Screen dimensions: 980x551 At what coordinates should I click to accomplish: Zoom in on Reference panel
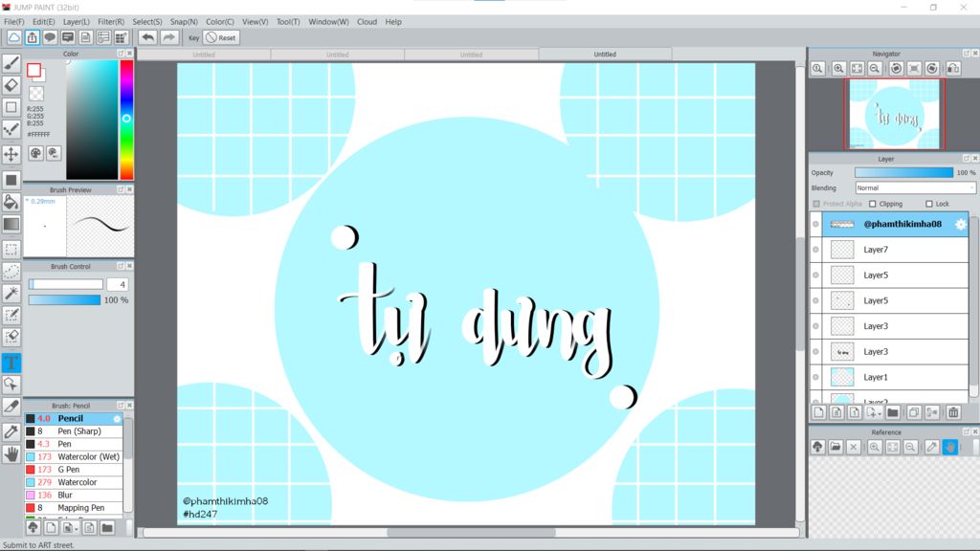[x=875, y=447]
